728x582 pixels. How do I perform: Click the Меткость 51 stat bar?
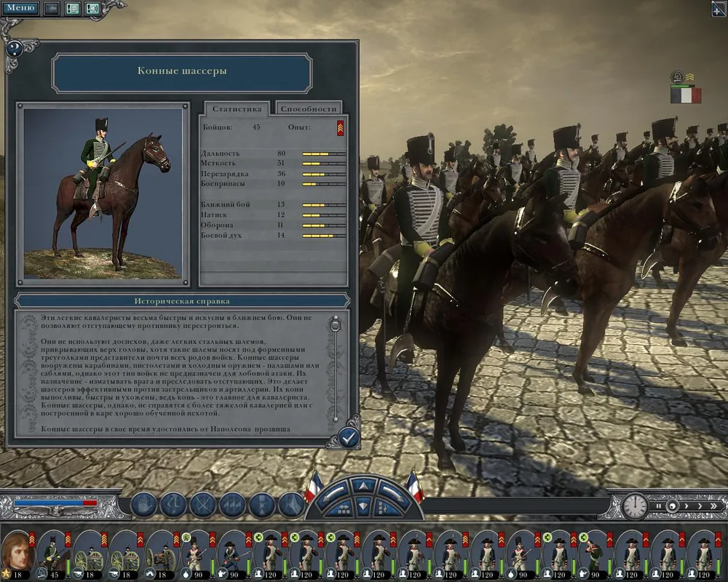(x=324, y=164)
